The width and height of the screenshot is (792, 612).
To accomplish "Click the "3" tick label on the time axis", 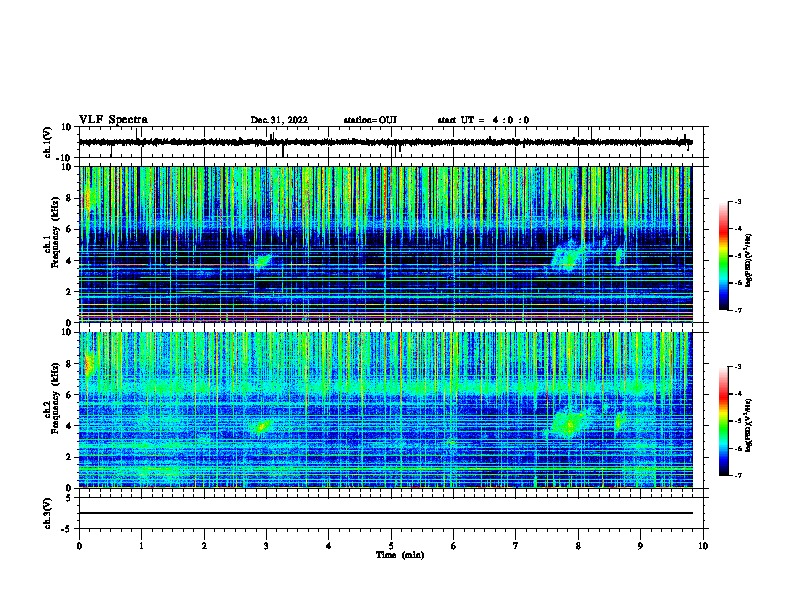I will pyautogui.click(x=266, y=546).
